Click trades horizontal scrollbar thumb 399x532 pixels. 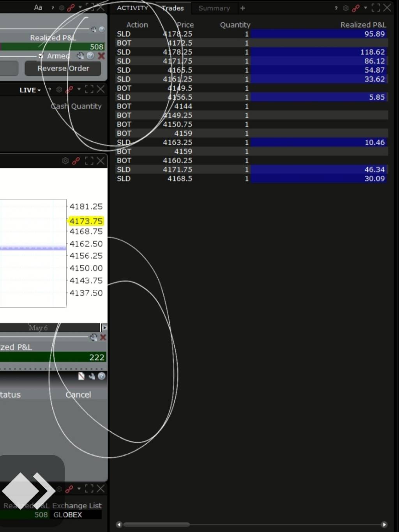click(x=157, y=525)
